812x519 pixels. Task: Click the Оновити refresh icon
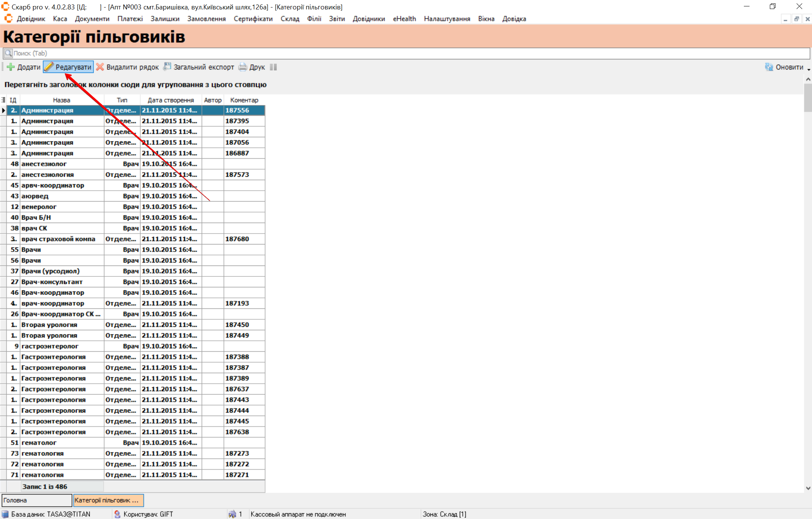click(x=769, y=67)
